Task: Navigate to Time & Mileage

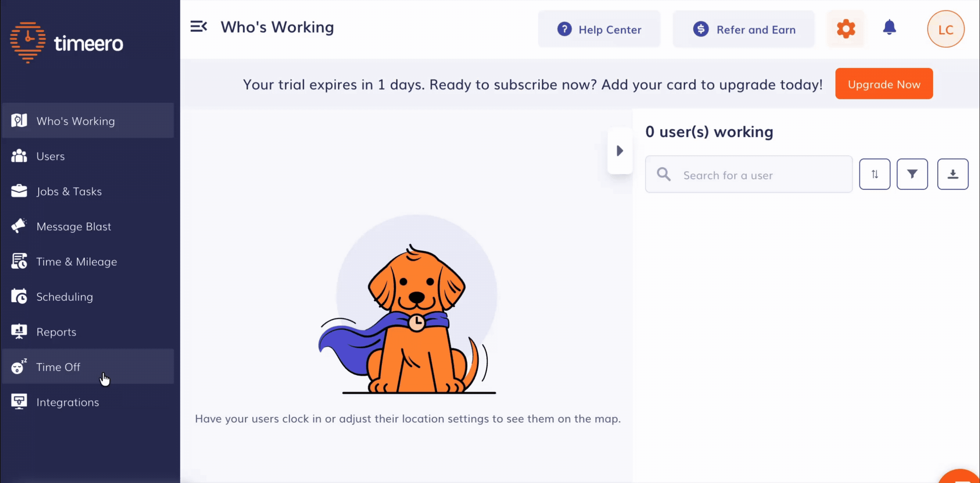Action: (77, 262)
